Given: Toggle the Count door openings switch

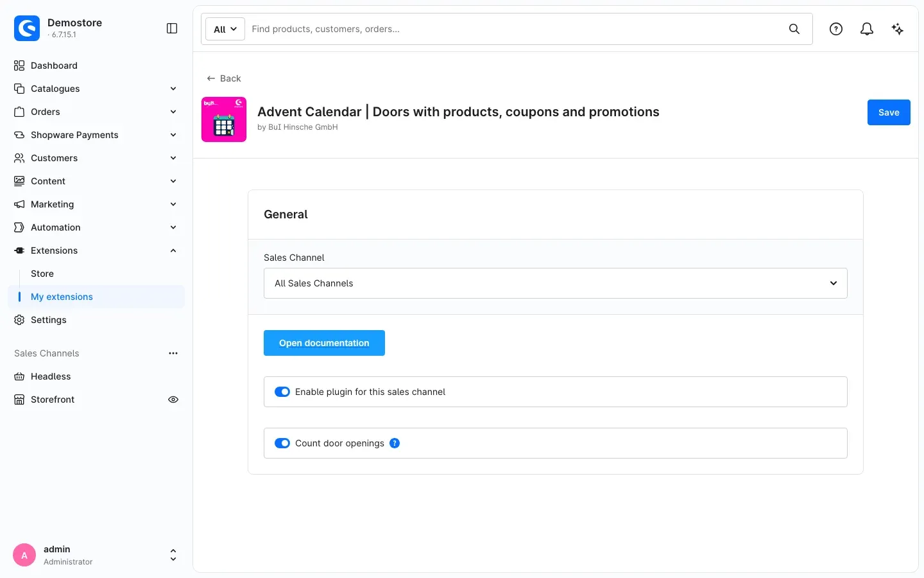Looking at the screenshot, I should 282,443.
